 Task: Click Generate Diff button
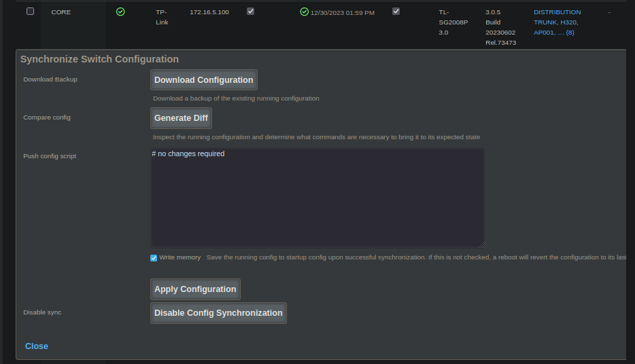tap(181, 118)
